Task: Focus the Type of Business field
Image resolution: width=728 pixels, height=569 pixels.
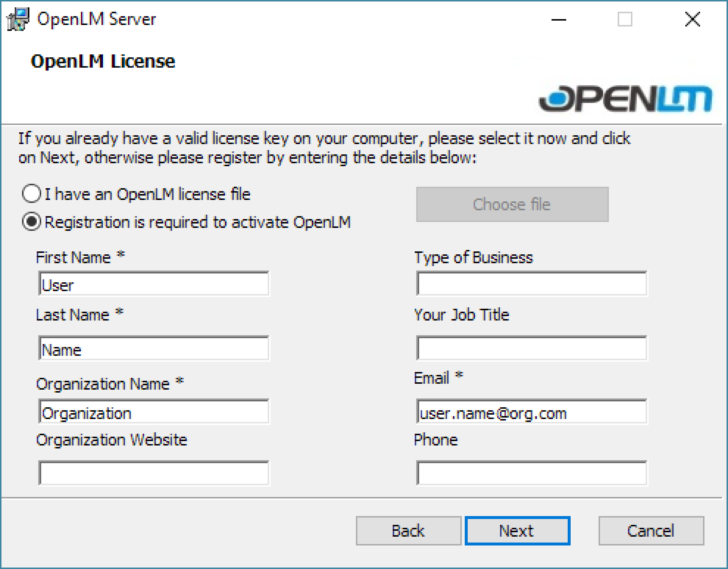Action: (531, 284)
